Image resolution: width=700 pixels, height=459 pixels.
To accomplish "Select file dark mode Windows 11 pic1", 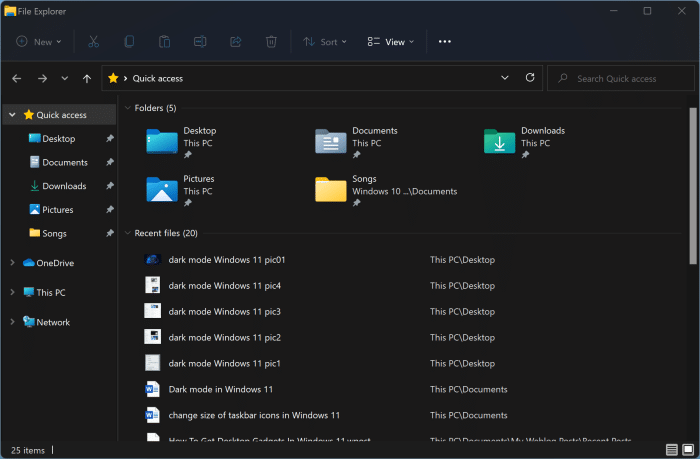I will 225,363.
